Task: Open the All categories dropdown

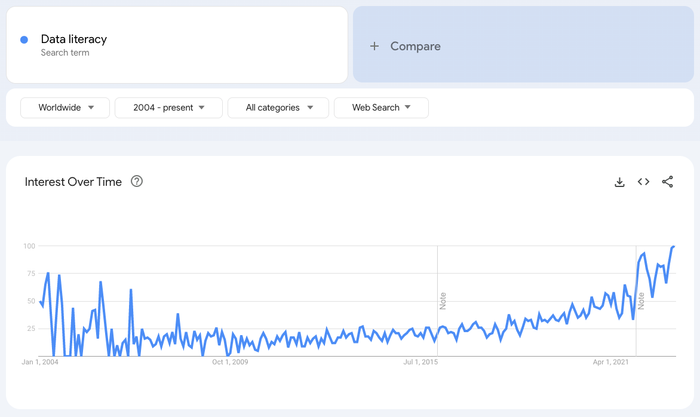Action: click(x=278, y=108)
